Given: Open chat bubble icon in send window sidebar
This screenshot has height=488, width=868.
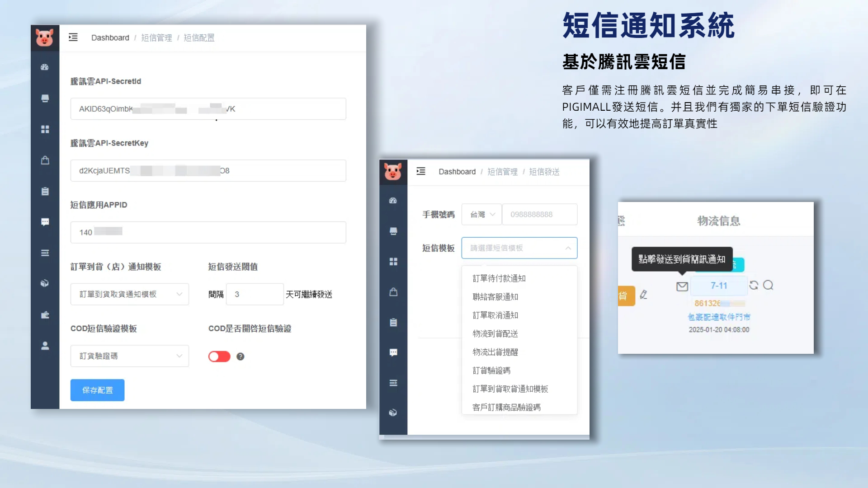Looking at the screenshot, I should (393, 352).
